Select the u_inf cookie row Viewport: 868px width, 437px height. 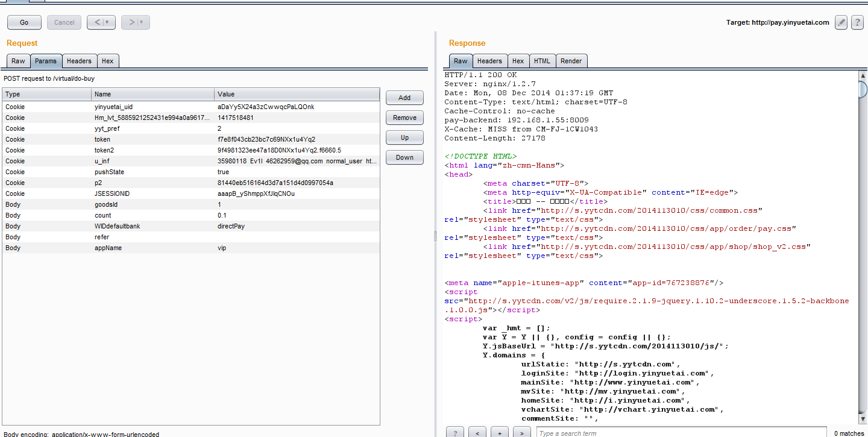[x=191, y=161]
